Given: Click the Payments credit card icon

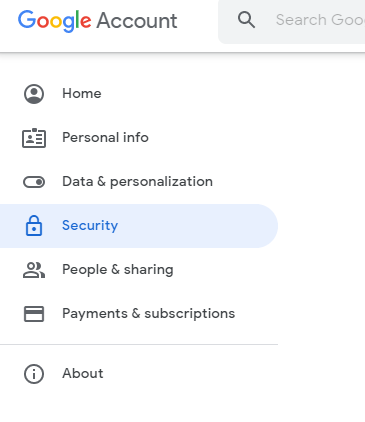Looking at the screenshot, I should pyautogui.click(x=34, y=314).
